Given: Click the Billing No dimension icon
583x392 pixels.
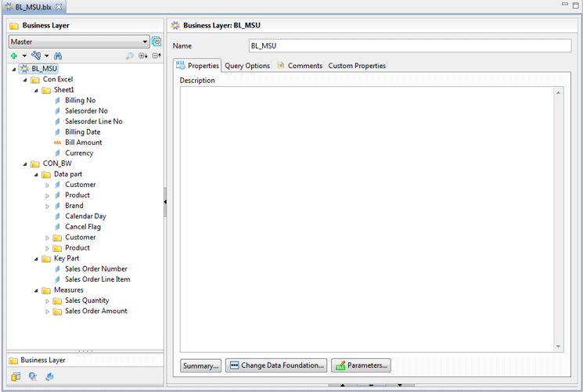Looking at the screenshot, I should 58,100.
